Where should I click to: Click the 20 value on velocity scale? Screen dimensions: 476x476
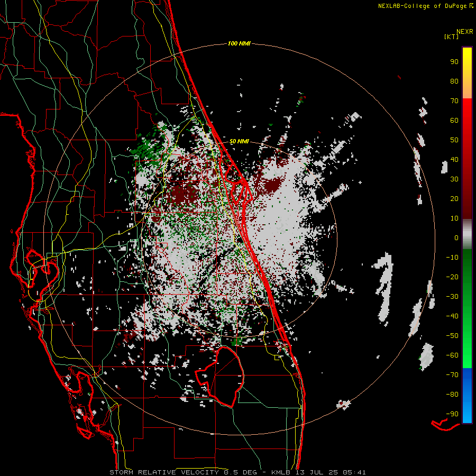pos(454,199)
